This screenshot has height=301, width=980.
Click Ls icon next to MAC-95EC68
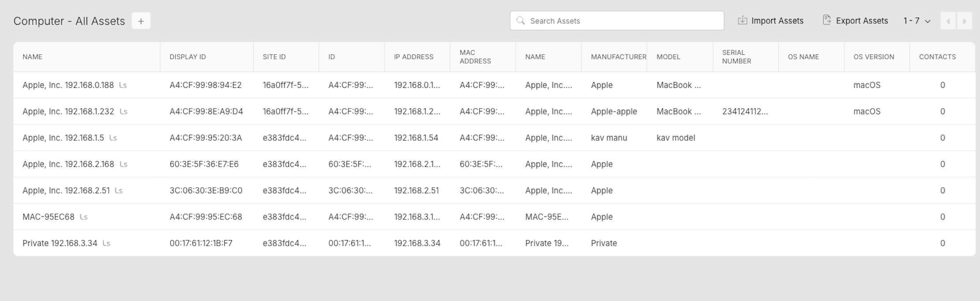coord(84,217)
